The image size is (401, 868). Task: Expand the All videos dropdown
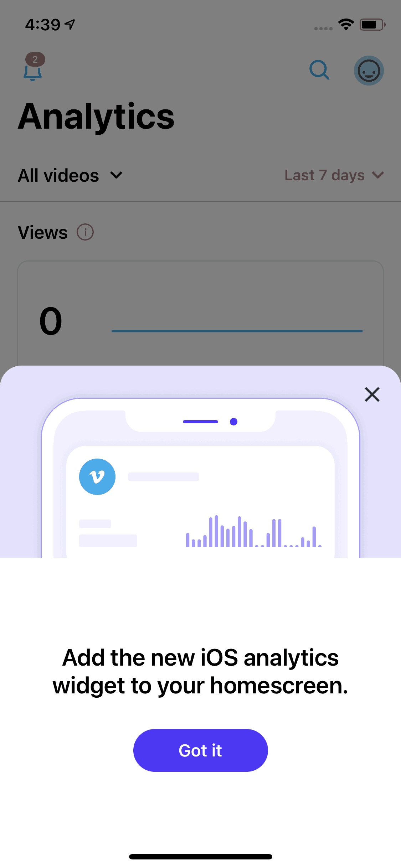click(71, 175)
